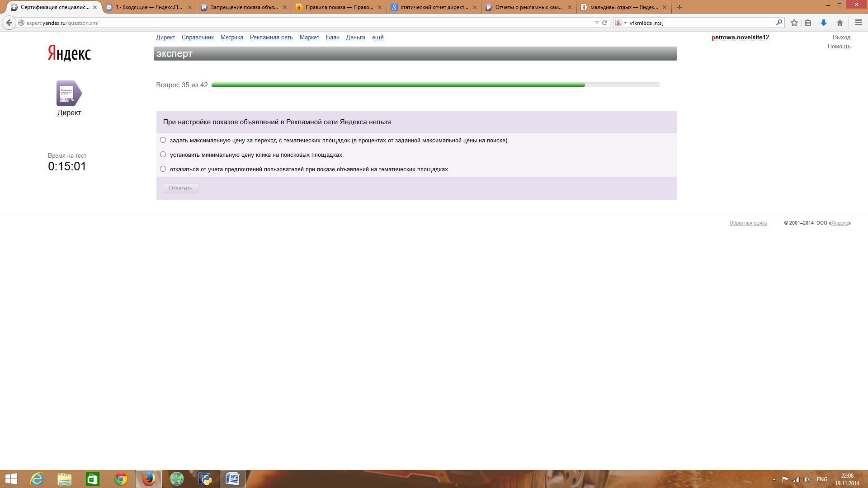Click the Ответить button

[180, 188]
